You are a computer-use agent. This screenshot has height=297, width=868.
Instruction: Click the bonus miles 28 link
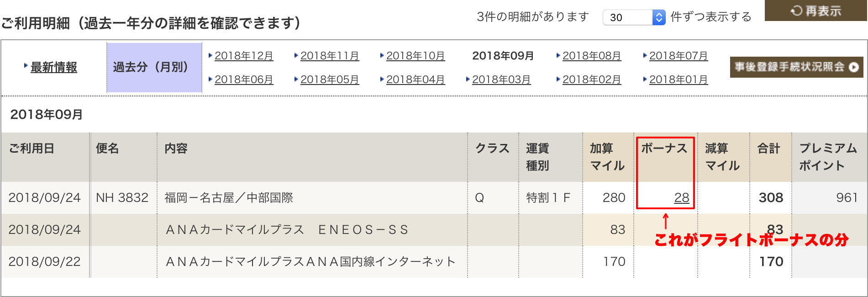[682, 197]
